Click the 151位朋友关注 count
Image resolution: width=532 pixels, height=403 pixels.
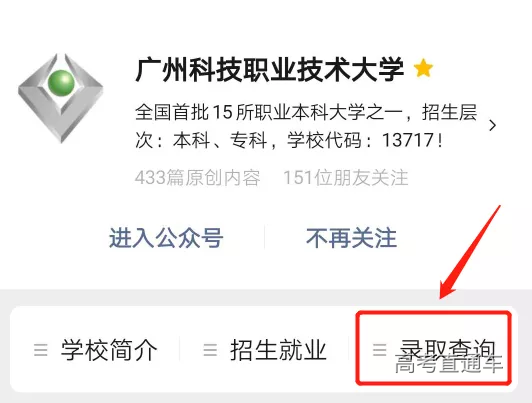coord(345,177)
